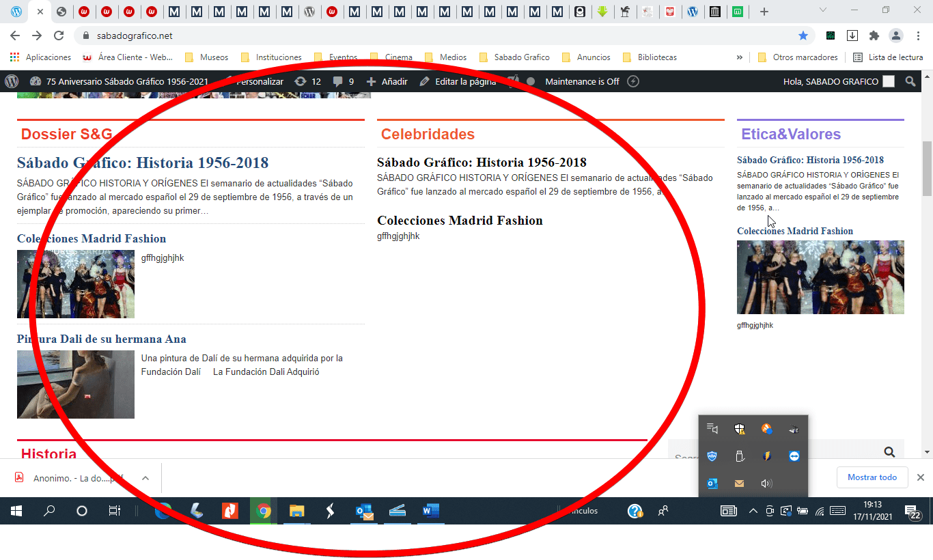
Task: Open the Extensions puzzle-piece menu
Action: 874,36
